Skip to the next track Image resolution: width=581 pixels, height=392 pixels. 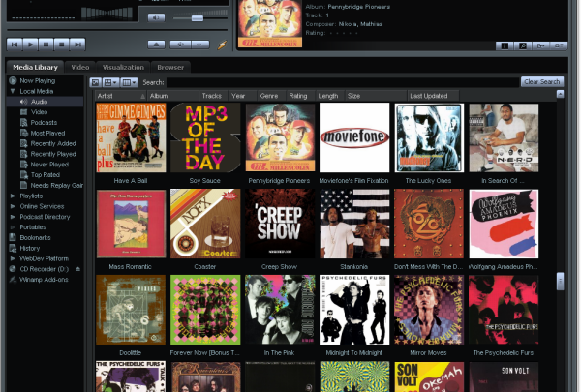tap(77, 45)
